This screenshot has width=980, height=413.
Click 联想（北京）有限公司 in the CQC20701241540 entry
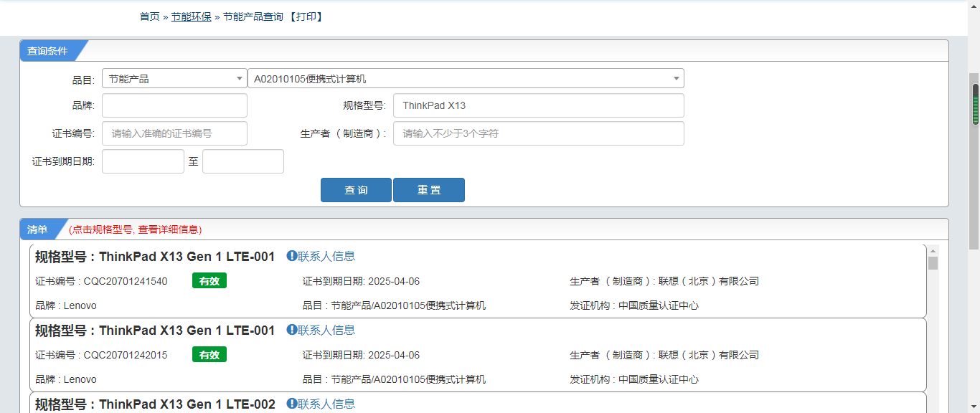(x=709, y=281)
